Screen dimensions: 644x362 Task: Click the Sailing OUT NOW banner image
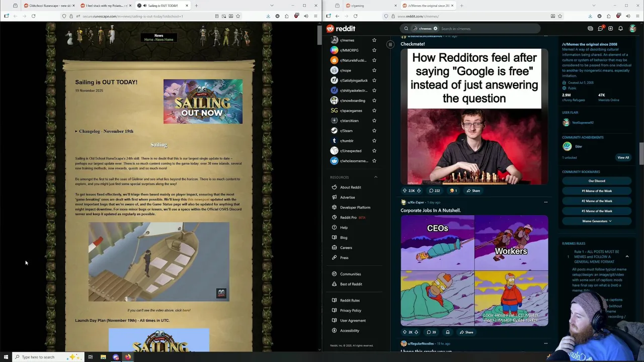coord(203,101)
